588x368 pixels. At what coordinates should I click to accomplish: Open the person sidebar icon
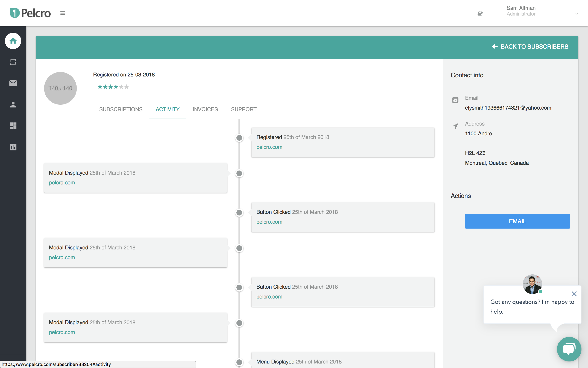13,104
